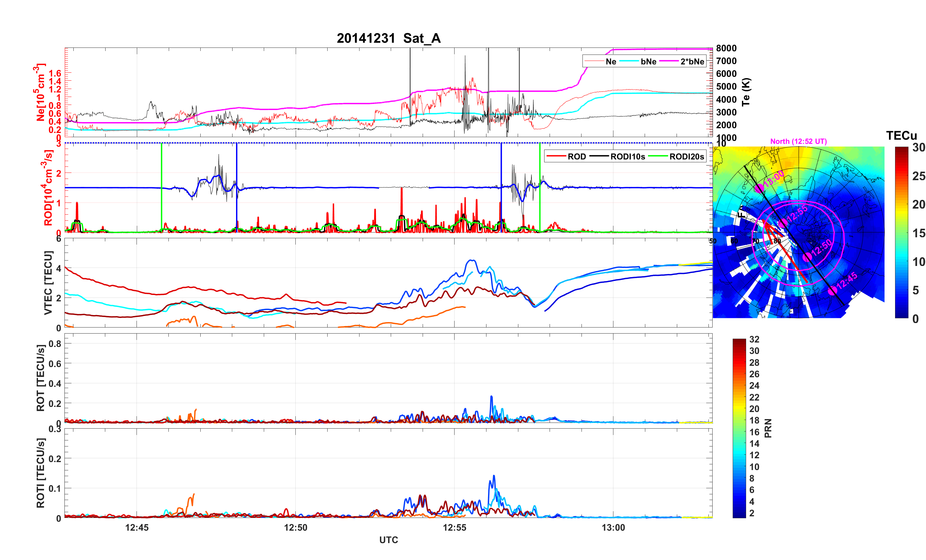926x560 pixels.
Task: Click the 12:50 tick label on time axis
Action: [295, 527]
